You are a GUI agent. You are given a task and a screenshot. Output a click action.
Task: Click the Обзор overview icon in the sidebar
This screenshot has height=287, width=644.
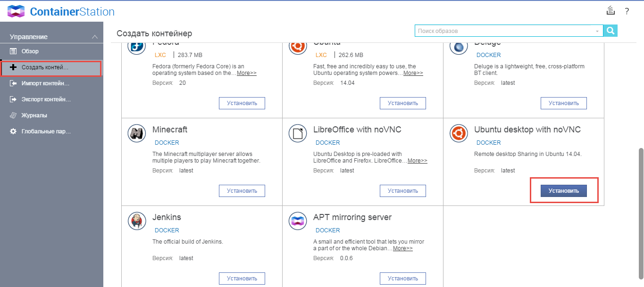coord(13,51)
